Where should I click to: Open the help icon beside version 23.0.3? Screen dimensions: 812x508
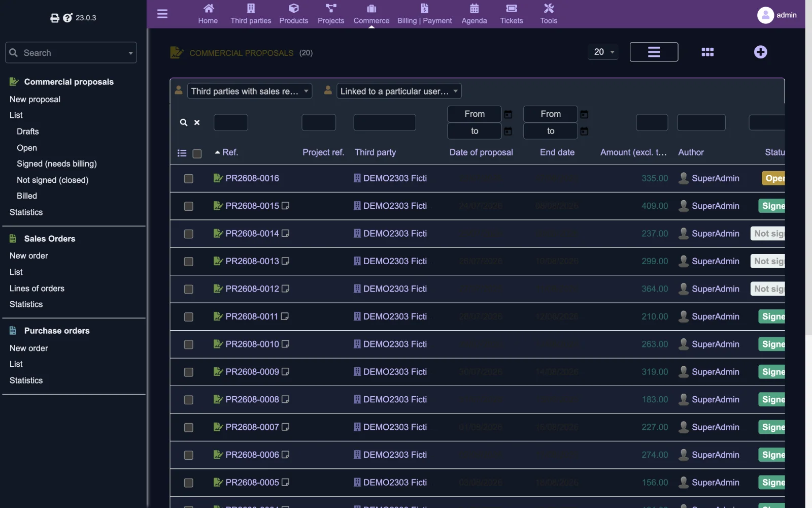click(x=67, y=18)
